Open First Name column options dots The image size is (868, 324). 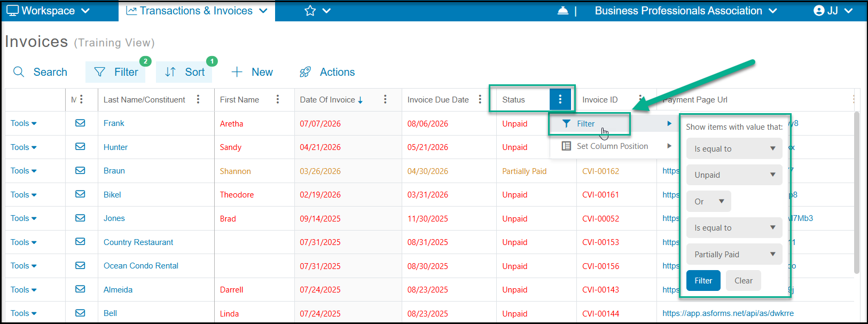pyautogui.click(x=278, y=99)
